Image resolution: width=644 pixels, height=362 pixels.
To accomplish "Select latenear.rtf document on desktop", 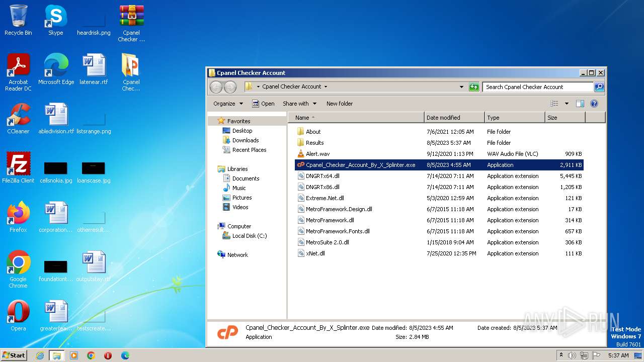I will 94,69.
